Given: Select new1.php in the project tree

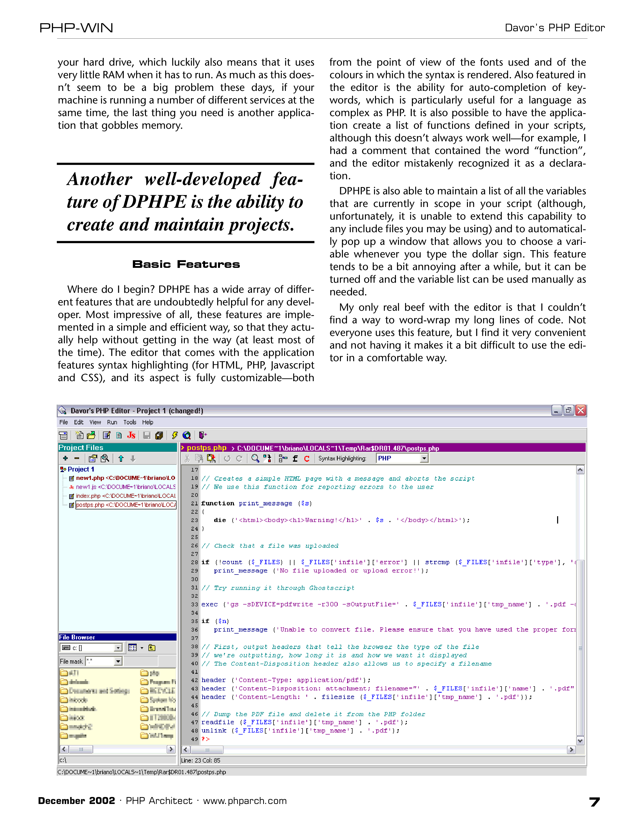Looking at the screenshot, I should [90, 478].
